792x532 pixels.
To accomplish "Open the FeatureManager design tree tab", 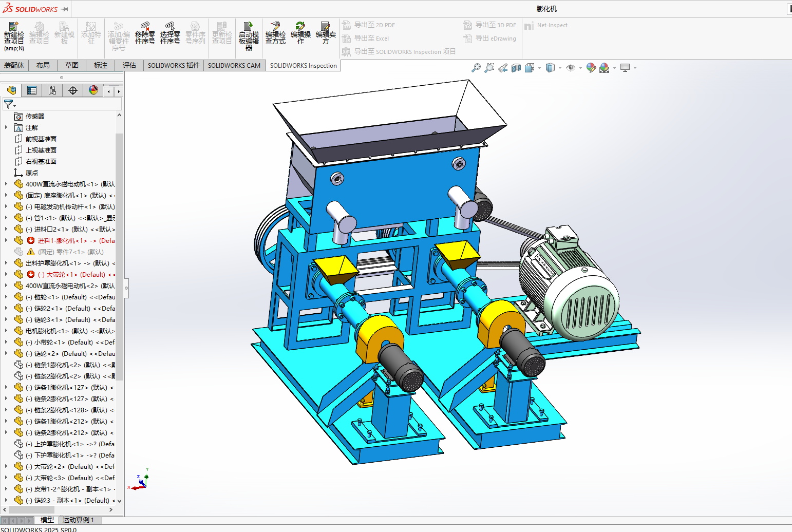I will [x=11, y=90].
